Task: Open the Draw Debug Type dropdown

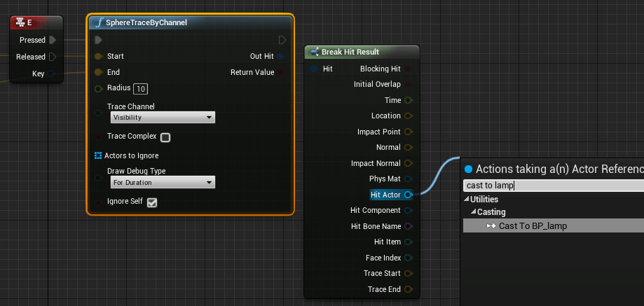Action: pyautogui.click(x=163, y=182)
